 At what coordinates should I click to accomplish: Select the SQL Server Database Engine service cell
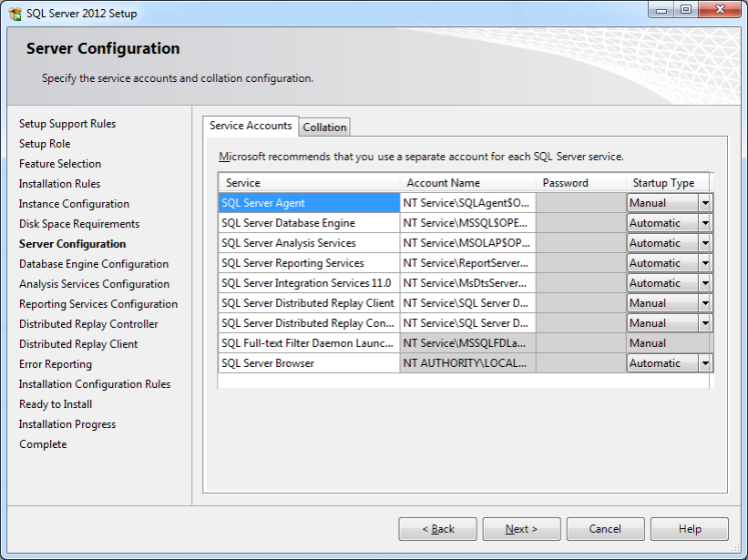309,223
